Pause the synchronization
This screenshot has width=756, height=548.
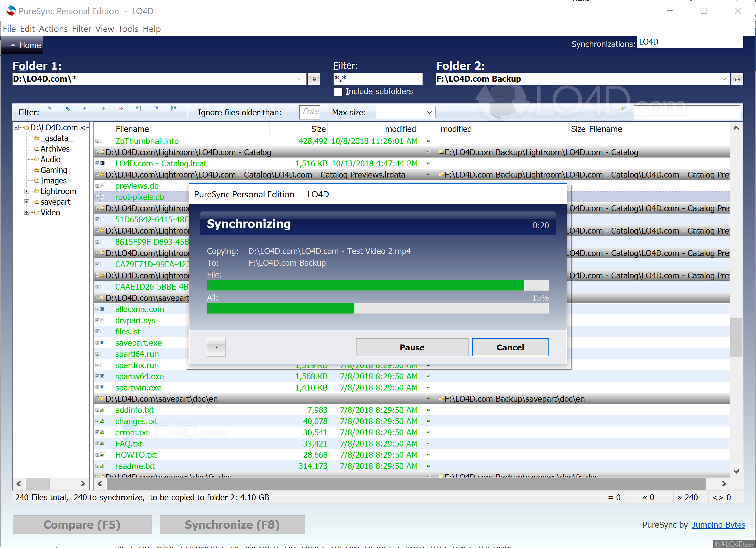412,347
